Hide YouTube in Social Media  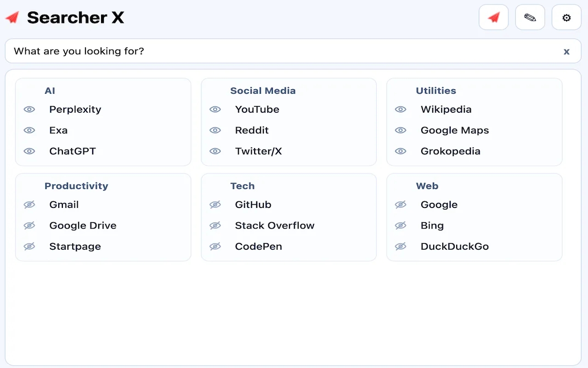(x=215, y=109)
